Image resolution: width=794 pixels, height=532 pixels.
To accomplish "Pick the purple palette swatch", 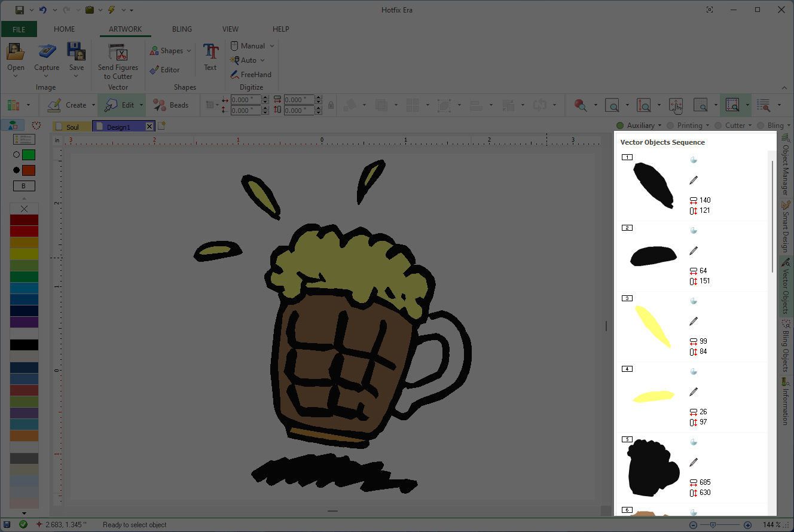I will point(24,322).
